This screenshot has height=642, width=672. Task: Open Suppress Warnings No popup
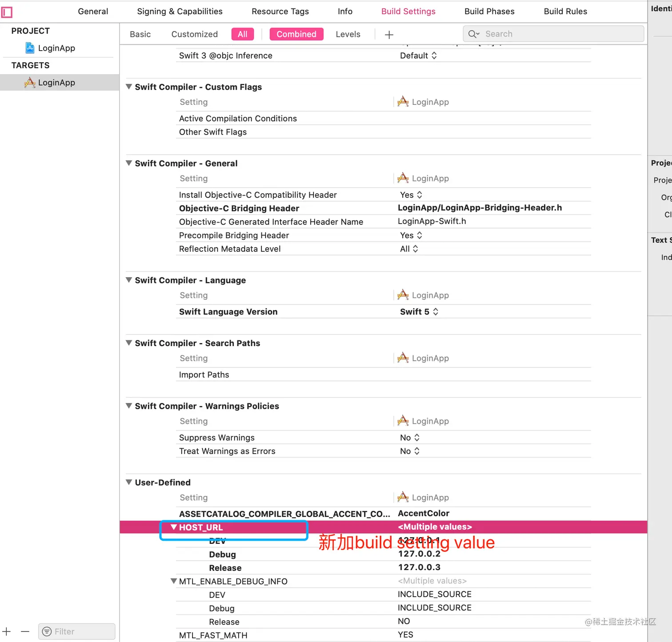[x=410, y=438]
